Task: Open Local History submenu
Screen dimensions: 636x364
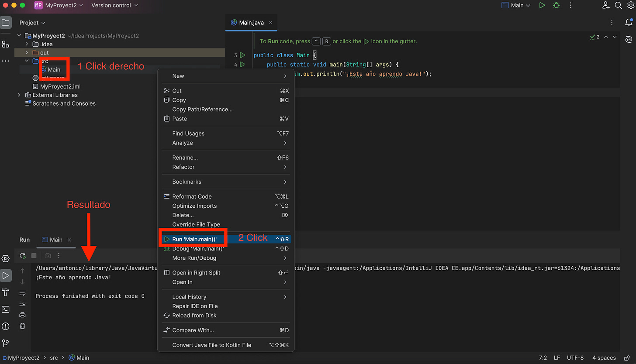Action: [x=226, y=297]
